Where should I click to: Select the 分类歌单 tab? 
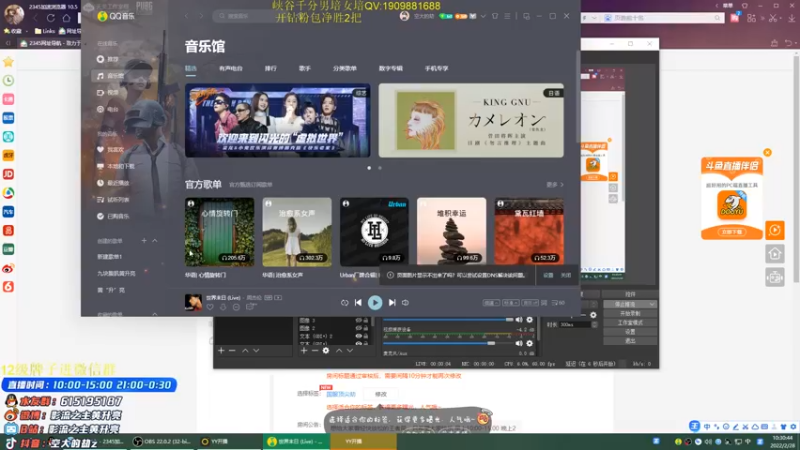(x=344, y=68)
